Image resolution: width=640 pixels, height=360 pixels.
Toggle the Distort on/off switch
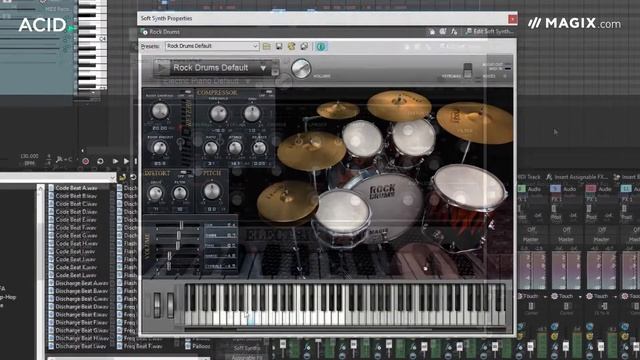[187, 172]
